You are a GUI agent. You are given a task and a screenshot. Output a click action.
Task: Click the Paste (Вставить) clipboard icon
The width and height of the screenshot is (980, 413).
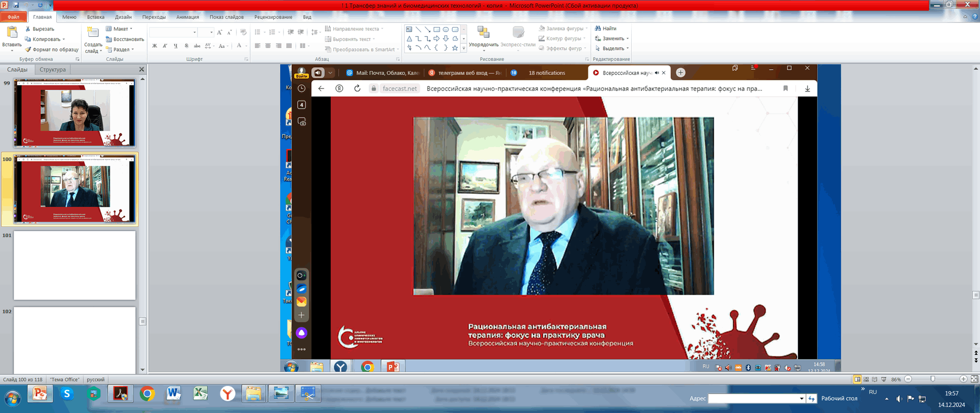(11, 33)
